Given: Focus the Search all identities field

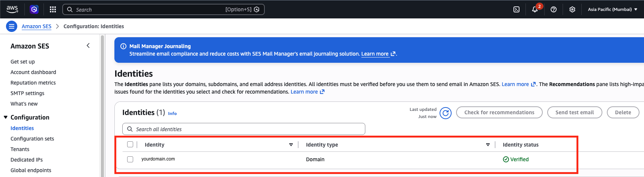Looking at the screenshot, I should [244, 129].
